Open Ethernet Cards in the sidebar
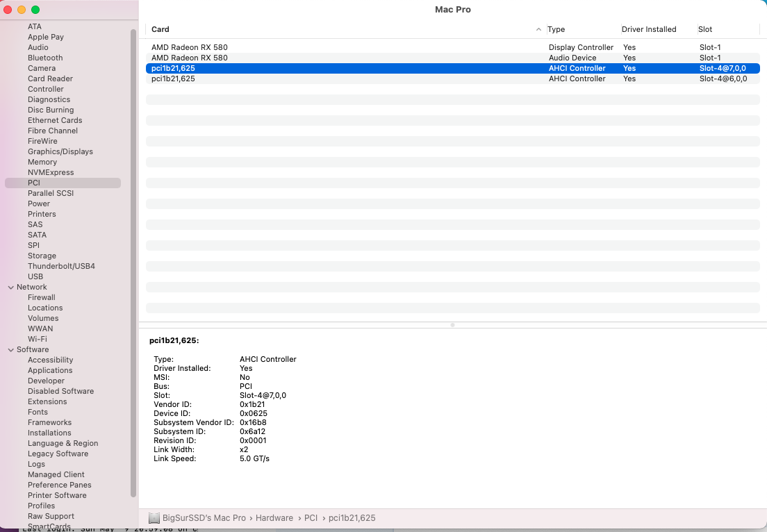The width and height of the screenshot is (767, 532). [x=55, y=120]
